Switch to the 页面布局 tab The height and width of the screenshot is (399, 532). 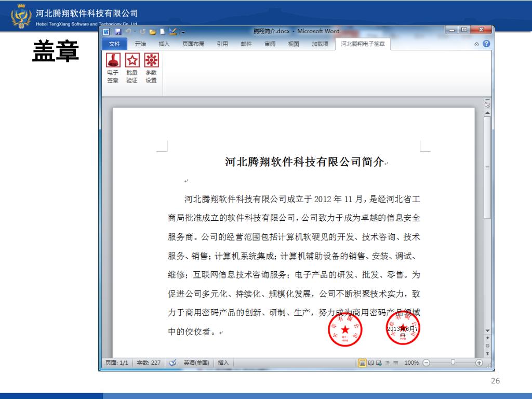pos(193,44)
